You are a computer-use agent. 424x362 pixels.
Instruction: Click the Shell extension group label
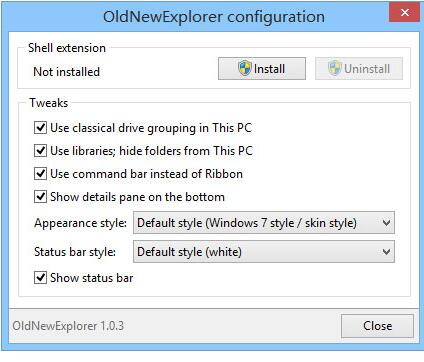click(67, 48)
